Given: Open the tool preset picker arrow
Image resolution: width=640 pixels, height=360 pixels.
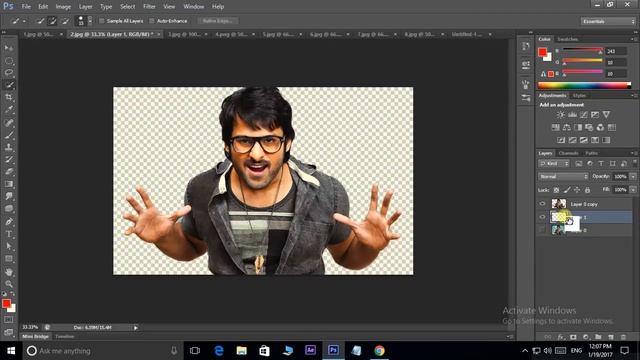Looking at the screenshot, I should click(24, 21).
